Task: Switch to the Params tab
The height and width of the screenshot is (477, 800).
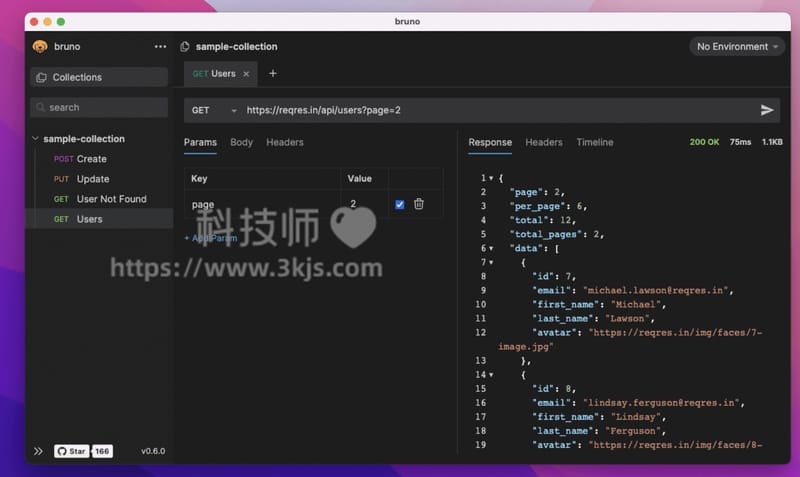Action: click(200, 142)
